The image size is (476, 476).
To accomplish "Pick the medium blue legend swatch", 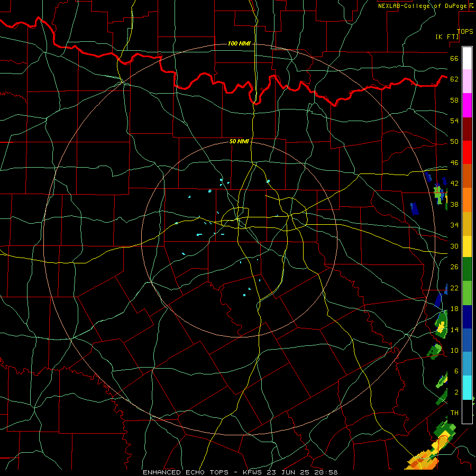I will [467, 340].
